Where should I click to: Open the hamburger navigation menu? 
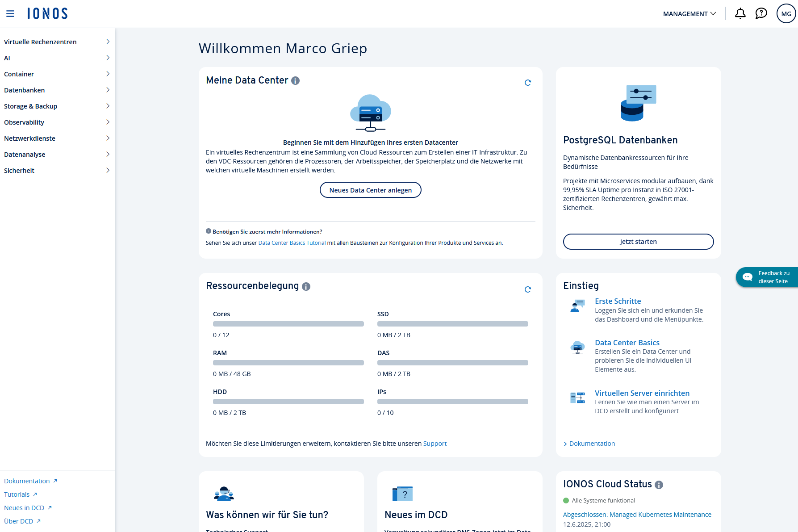tap(10, 14)
